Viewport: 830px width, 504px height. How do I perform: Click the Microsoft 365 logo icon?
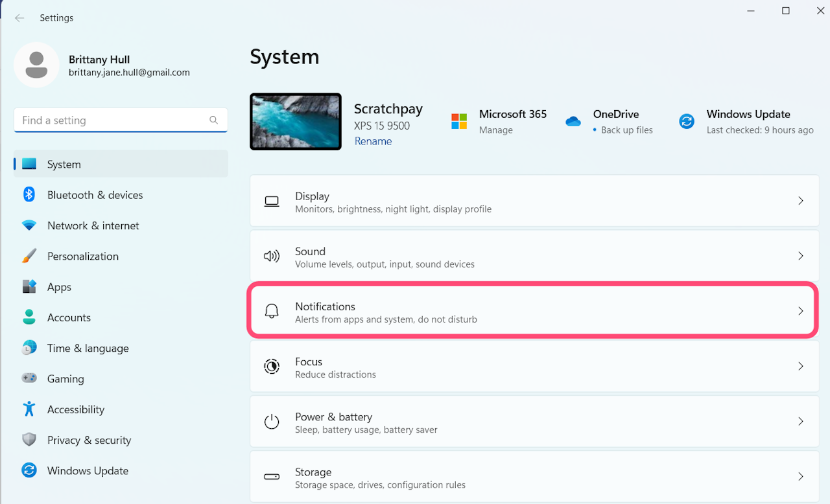coord(459,121)
